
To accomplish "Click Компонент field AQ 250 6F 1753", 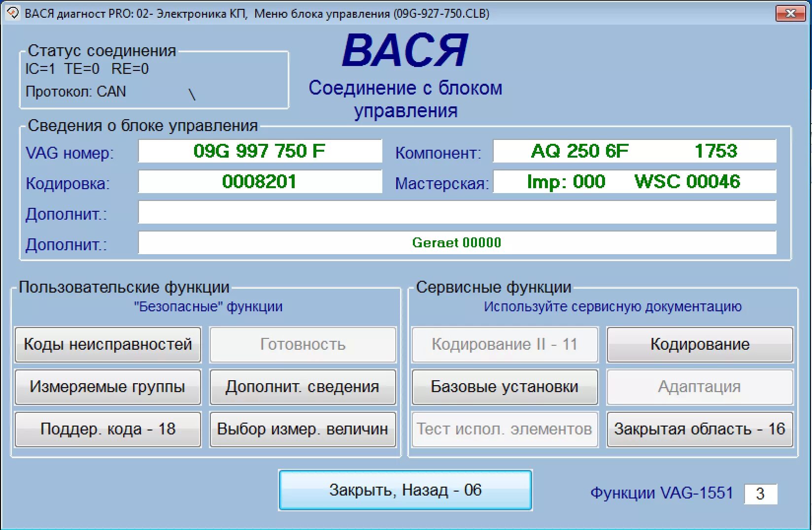I will (x=635, y=151).
